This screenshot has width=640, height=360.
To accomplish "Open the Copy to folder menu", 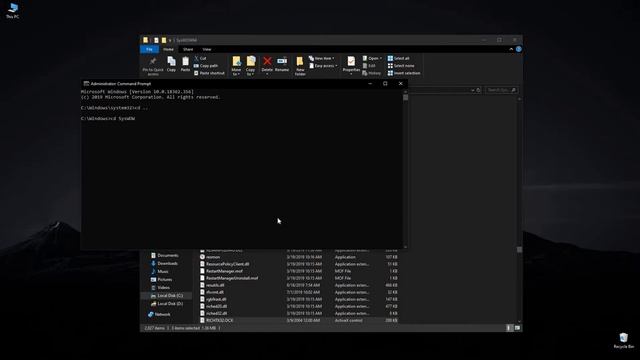I will click(x=251, y=66).
